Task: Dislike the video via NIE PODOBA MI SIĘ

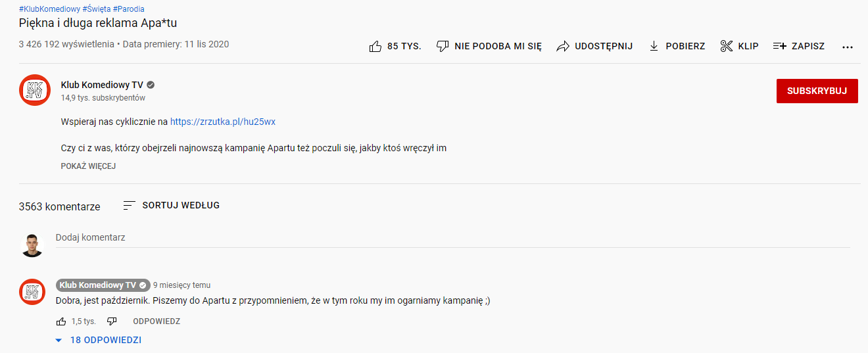Action: tap(489, 46)
